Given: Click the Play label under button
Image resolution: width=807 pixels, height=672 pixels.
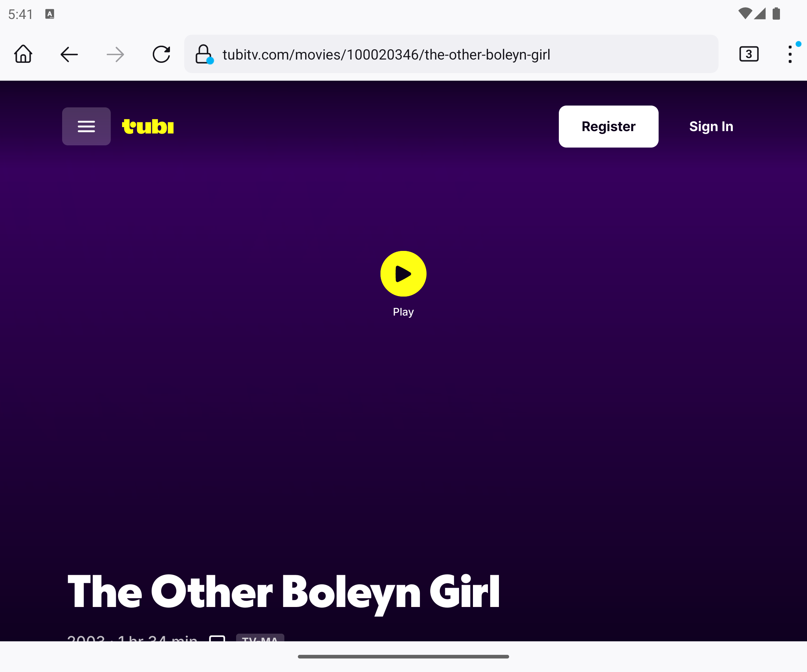Looking at the screenshot, I should pyautogui.click(x=403, y=312).
